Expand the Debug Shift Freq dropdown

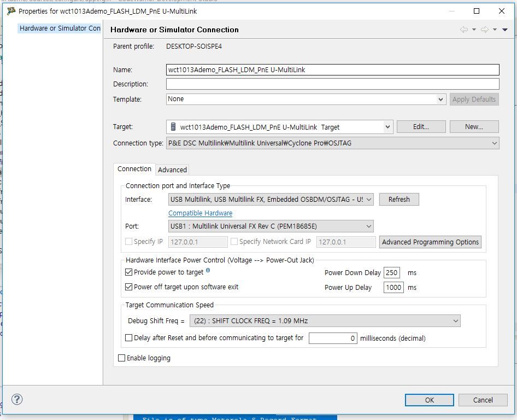point(325,321)
